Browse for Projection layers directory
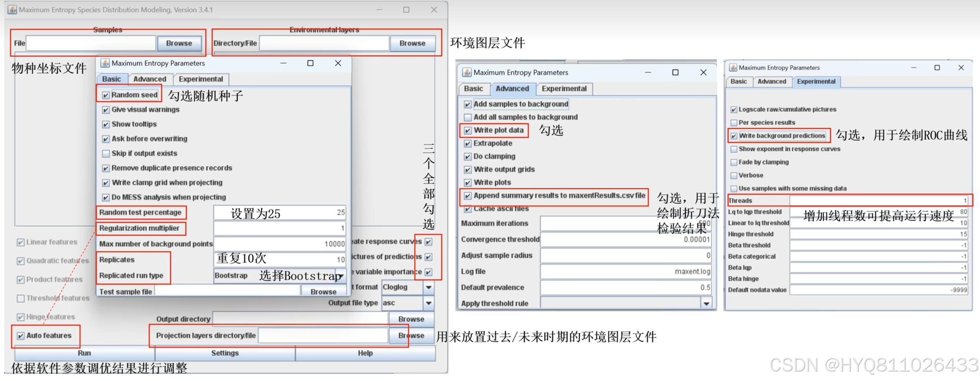This screenshot has width=980, height=381. pos(411,335)
